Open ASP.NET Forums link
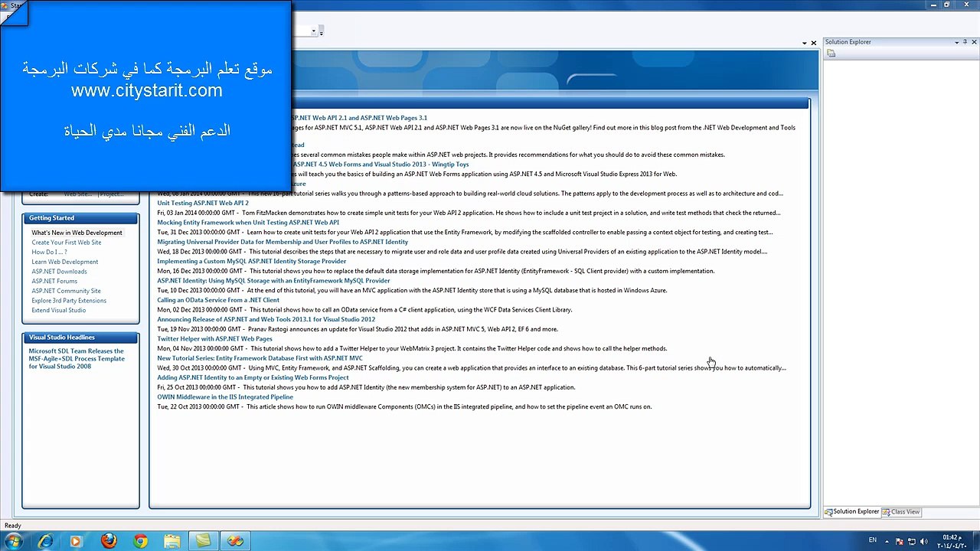 tap(54, 281)
